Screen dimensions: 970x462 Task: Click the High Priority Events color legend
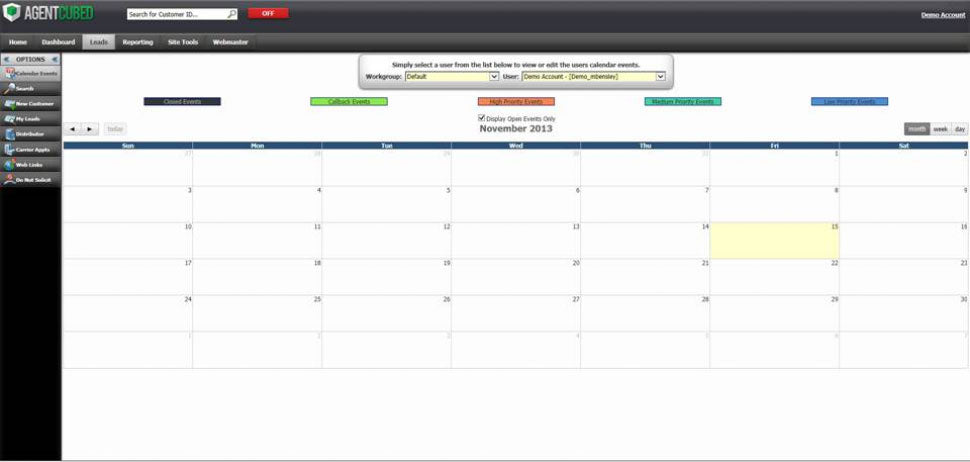[x=516, y=102]
